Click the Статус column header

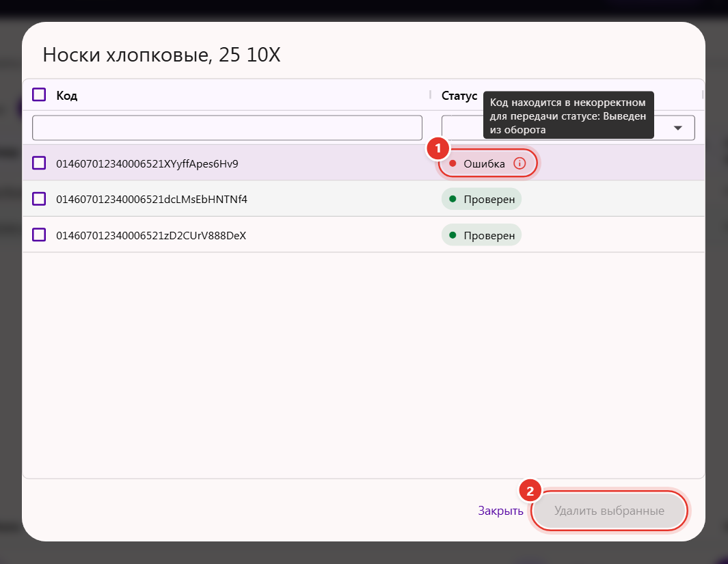click(459, 96)
